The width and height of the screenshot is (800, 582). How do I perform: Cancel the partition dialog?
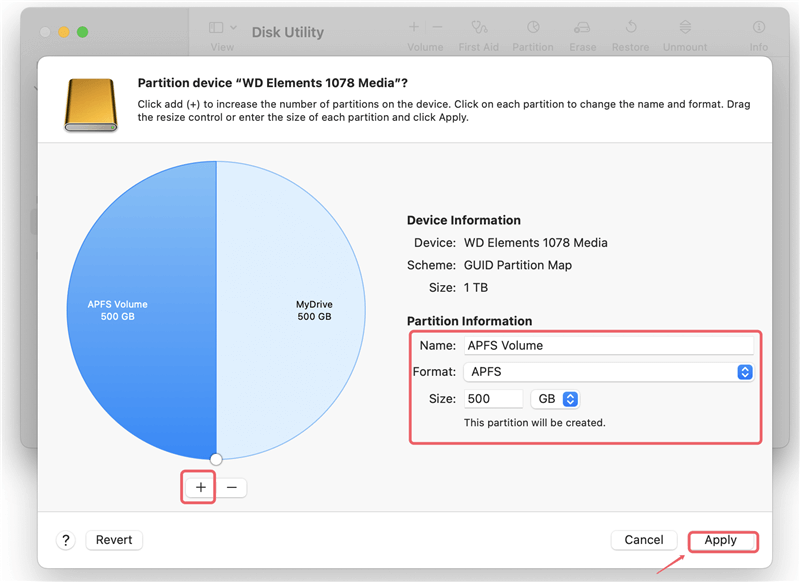click(644, 539)
